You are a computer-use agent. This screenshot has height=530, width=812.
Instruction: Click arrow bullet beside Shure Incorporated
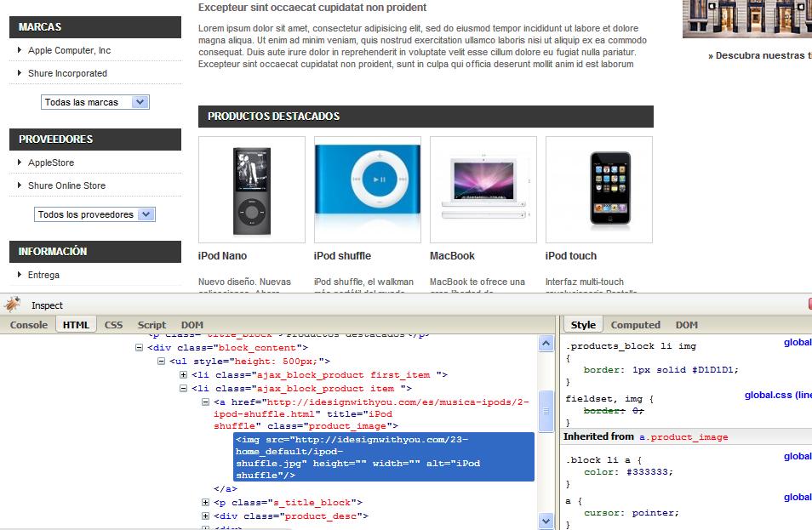20,73
